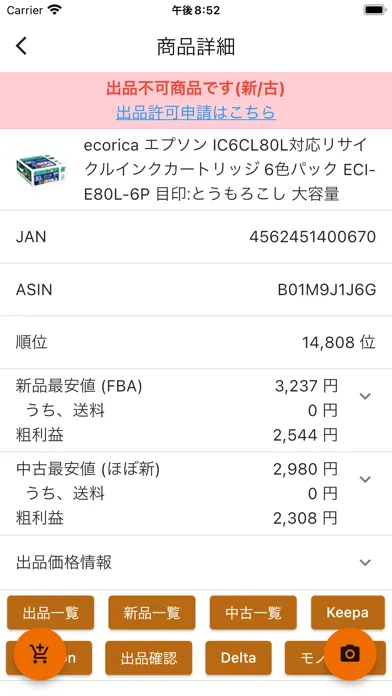Select the ASIN B01M9J1J6G row
The width and height of the screenshot is (392, 696).
click(x=196, y=289)
